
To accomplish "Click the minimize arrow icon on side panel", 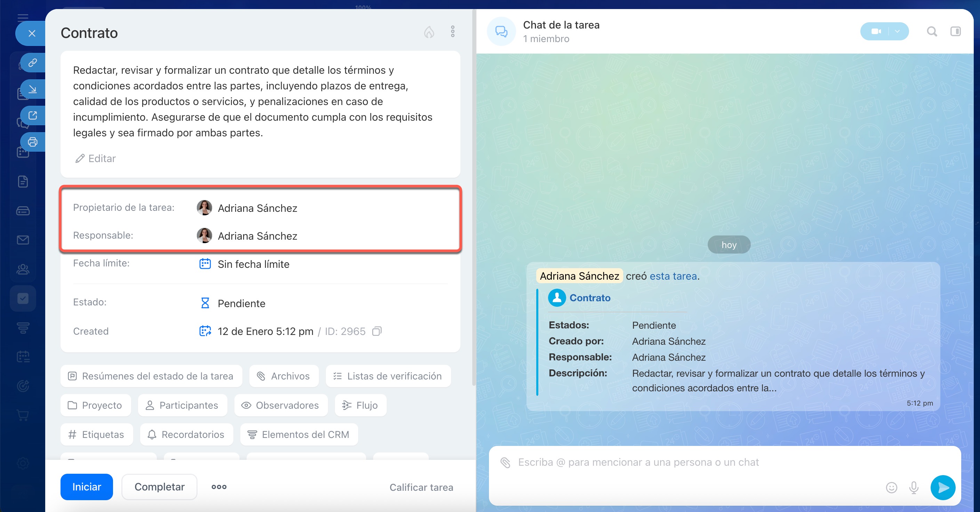I will (x=33, y=89).
